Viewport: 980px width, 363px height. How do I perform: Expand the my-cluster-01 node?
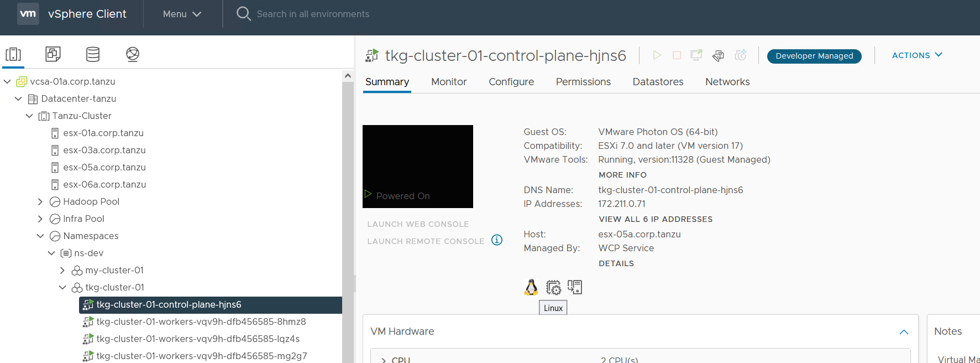pos(62,271)
